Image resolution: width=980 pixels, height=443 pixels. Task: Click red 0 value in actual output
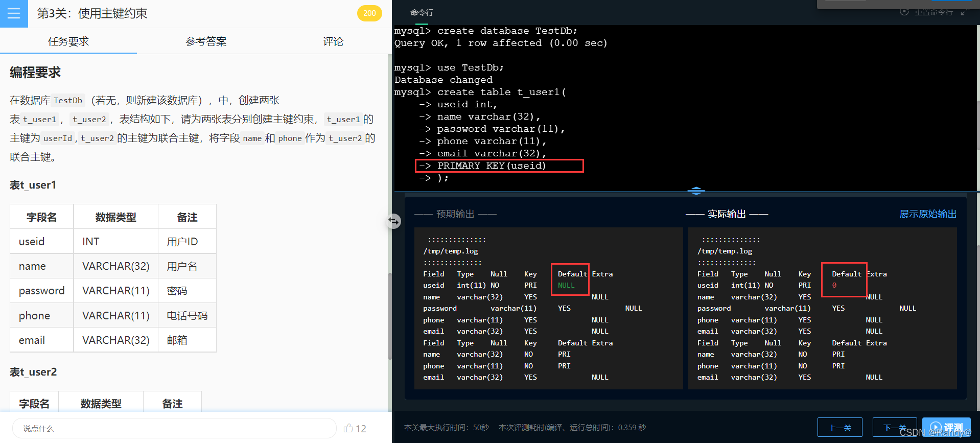[834, 285]
